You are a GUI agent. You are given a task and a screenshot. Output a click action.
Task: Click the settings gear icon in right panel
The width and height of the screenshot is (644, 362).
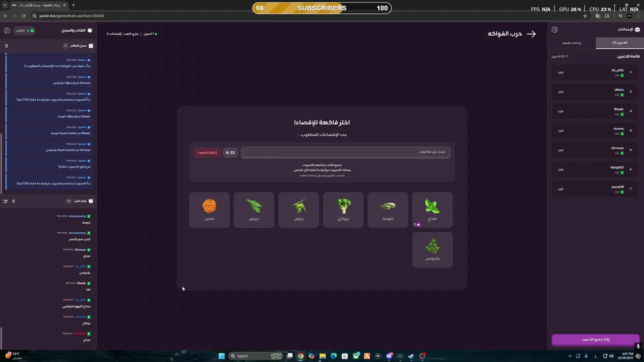(x=637, y=30)
